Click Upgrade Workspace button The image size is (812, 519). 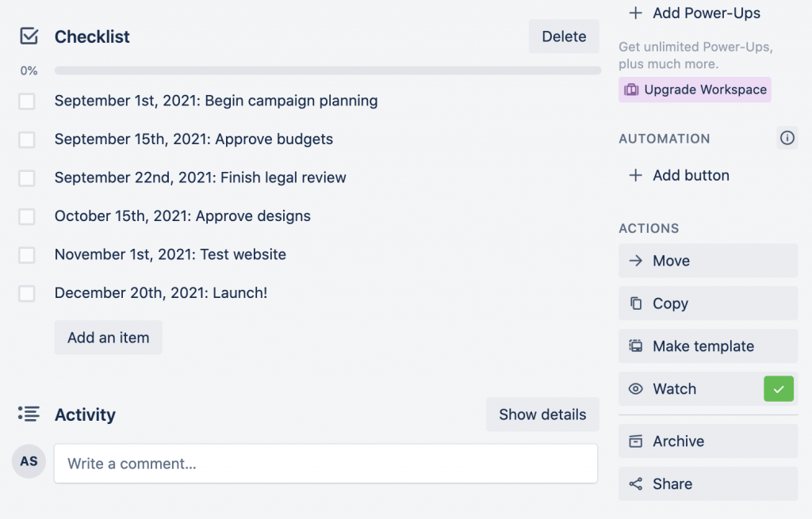tap(695, 90)
